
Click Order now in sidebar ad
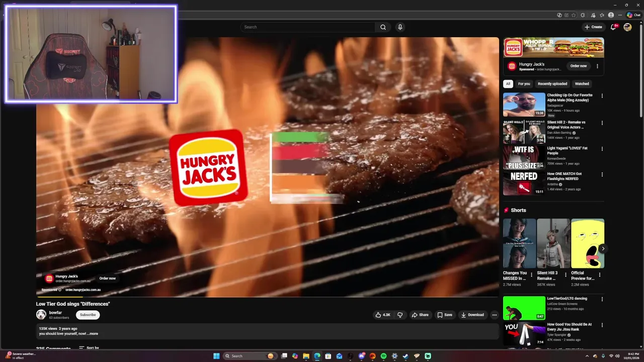click(578, 66)
